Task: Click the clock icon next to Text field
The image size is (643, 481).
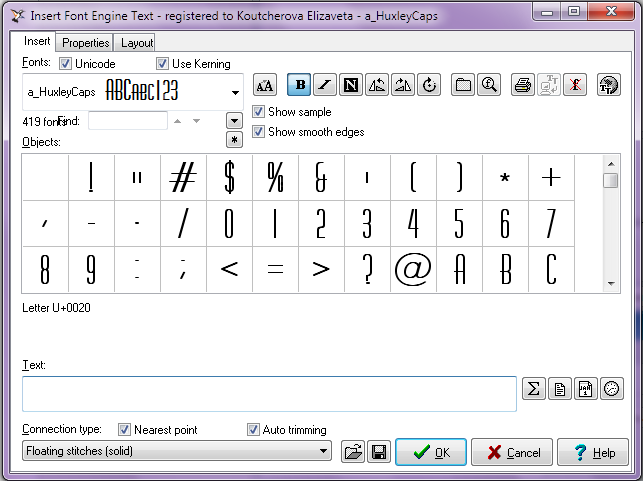Action: coord(612,389)
